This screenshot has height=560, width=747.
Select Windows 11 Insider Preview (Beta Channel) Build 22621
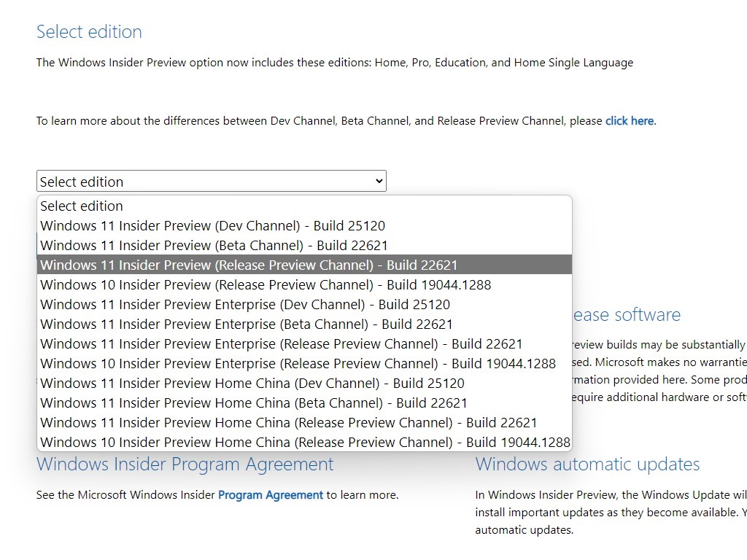(x=214, y=245)
